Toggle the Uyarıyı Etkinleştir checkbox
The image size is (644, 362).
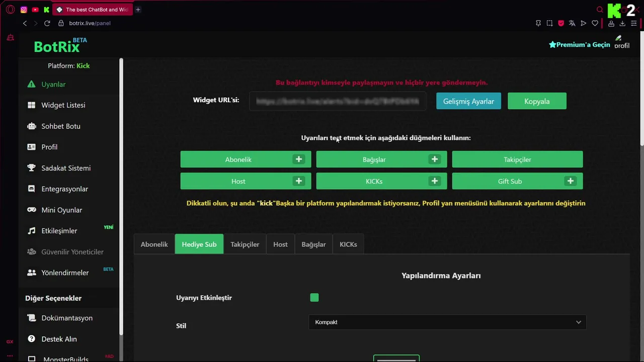tap(314, 298)
